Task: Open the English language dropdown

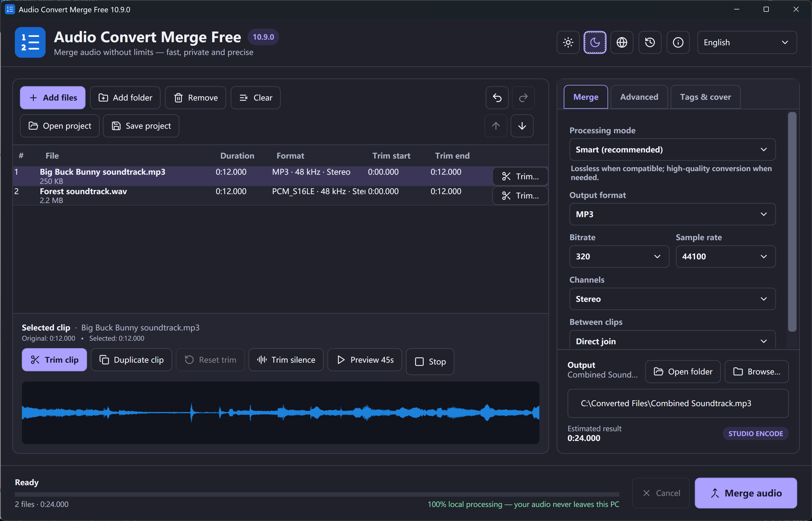Action: click(747, 42)
